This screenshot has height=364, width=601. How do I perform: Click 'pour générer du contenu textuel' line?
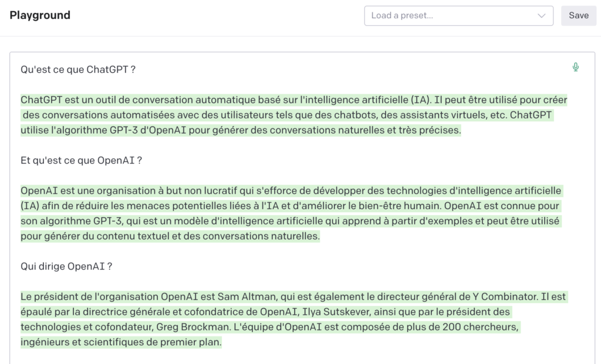point(106,237)
